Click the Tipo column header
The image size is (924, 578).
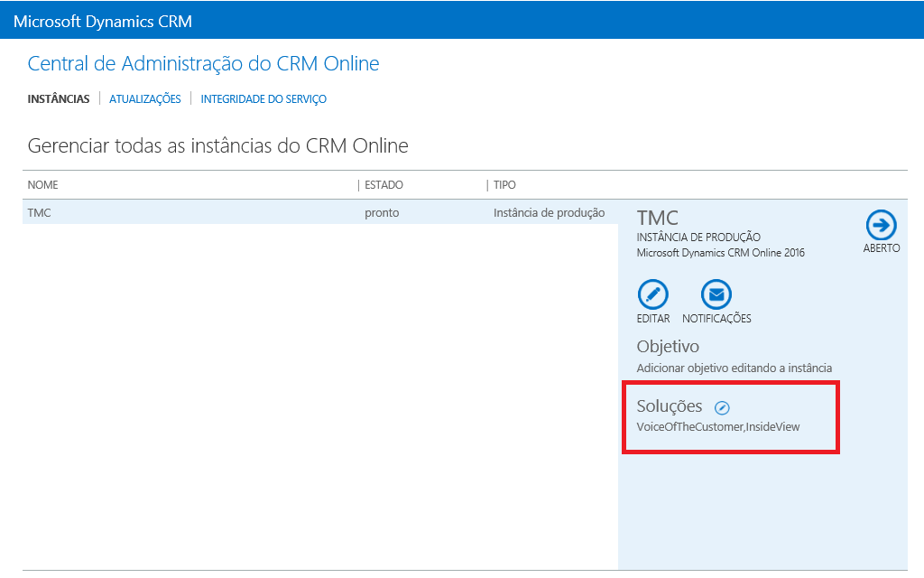(504, 185)
